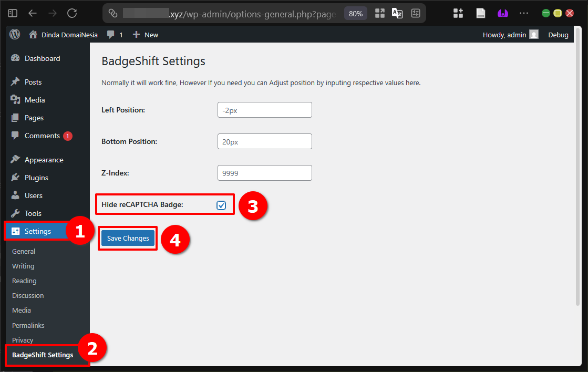The width and height of the screenshot is (588, 372).
Task: Click the QR grid icon in address bar
Action: click(x=380, y=14)
